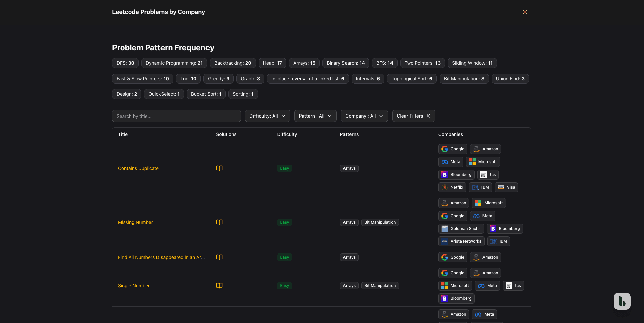Click the Netflix company badge in Contains Duplicate
Screen dimensions: 644x323
click(452, 187)
